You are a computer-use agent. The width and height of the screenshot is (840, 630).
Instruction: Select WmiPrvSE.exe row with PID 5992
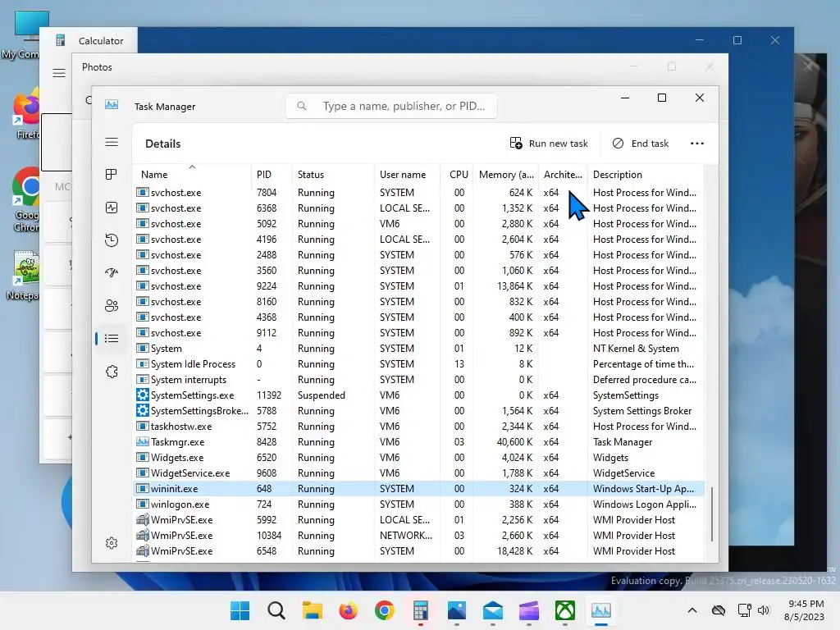[x=418, y=519]
